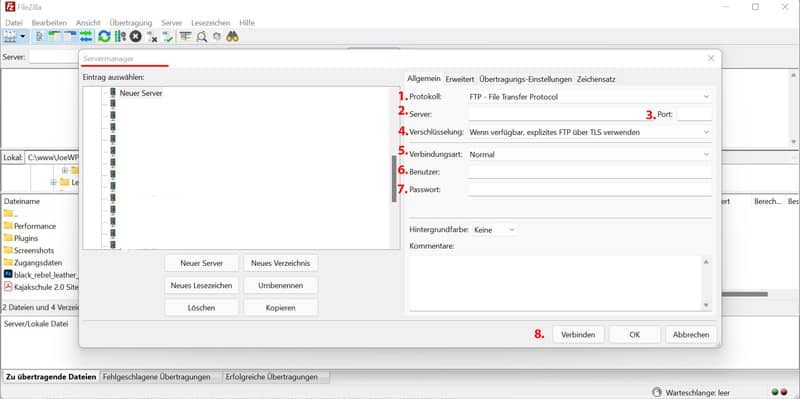Image resolution: width=800 pixels, height=399 pixels.
Task: Open the Site Manager toolbar icon
Action: tap(10, 37)
